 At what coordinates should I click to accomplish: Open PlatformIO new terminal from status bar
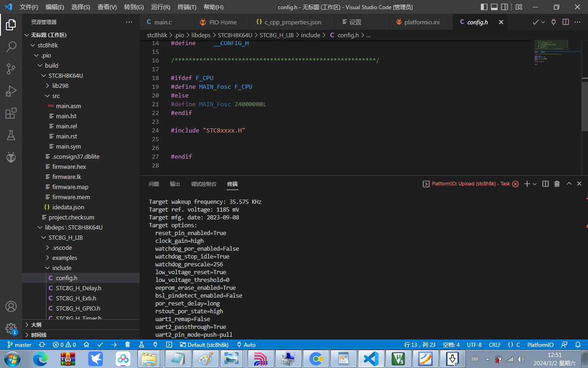point(169,345)
